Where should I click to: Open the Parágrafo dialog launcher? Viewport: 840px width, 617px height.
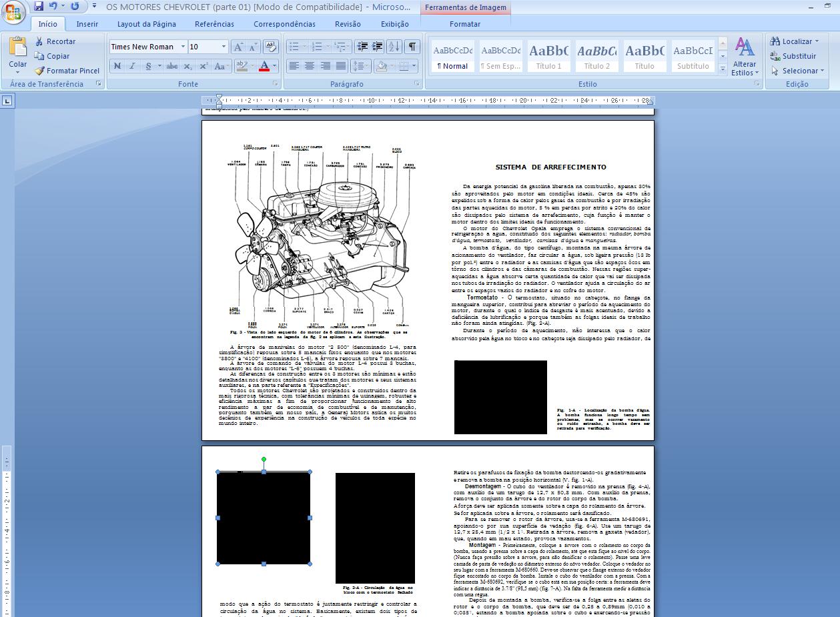(417, 84)
